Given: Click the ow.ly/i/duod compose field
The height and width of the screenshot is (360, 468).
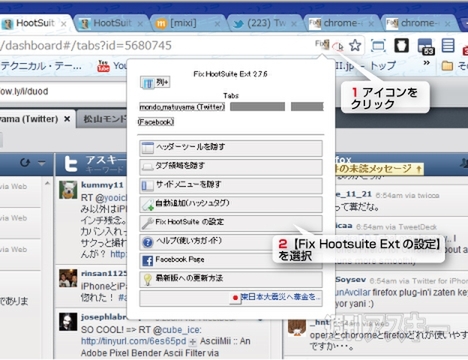Looking at the screenshot, I should pos(63,91).
